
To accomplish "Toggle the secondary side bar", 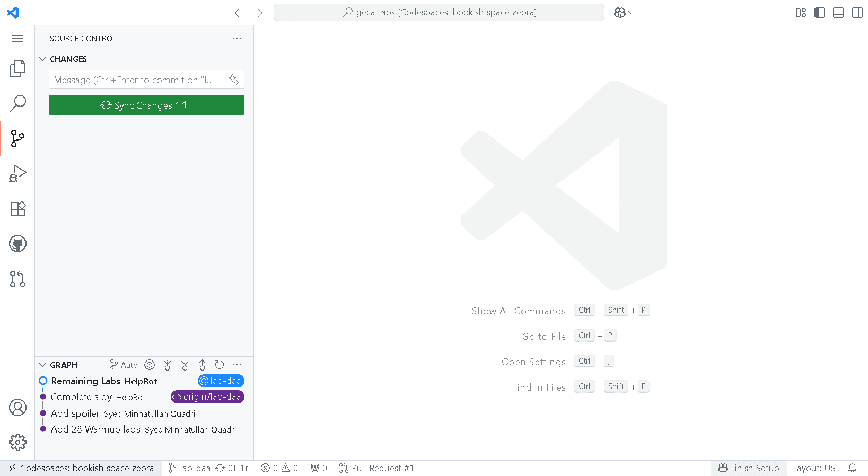I will tap(857, 13).
